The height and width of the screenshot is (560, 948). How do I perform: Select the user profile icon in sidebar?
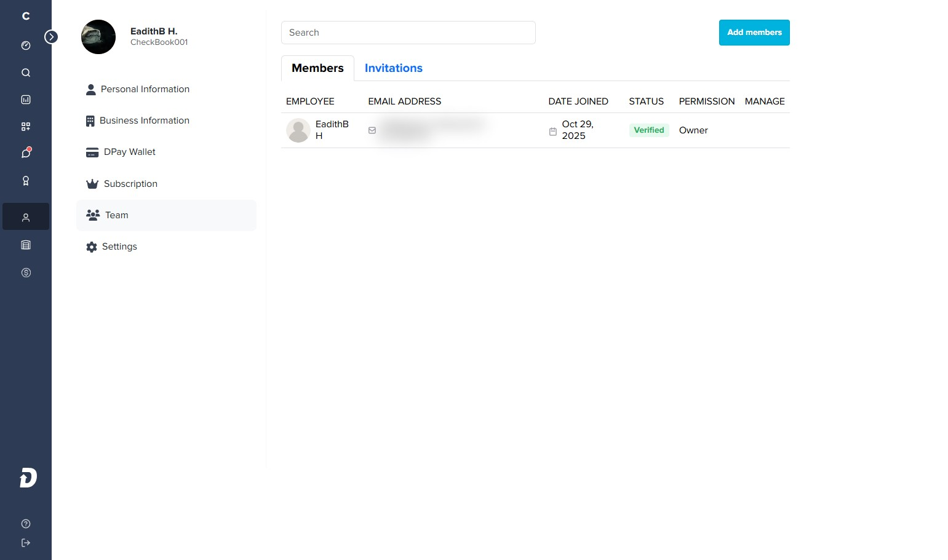pyautogui.click(x=26, y=217)
